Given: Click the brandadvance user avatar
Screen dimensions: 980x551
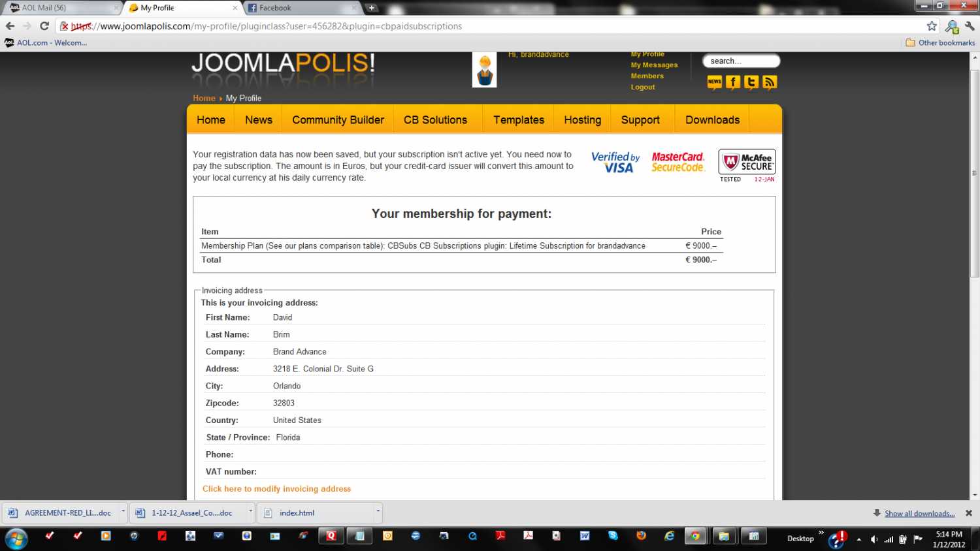Looking at the screenshot, I should [484, 70].
